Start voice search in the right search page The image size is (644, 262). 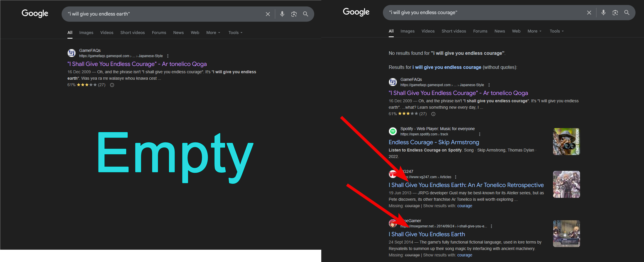[x=604, y=13]
